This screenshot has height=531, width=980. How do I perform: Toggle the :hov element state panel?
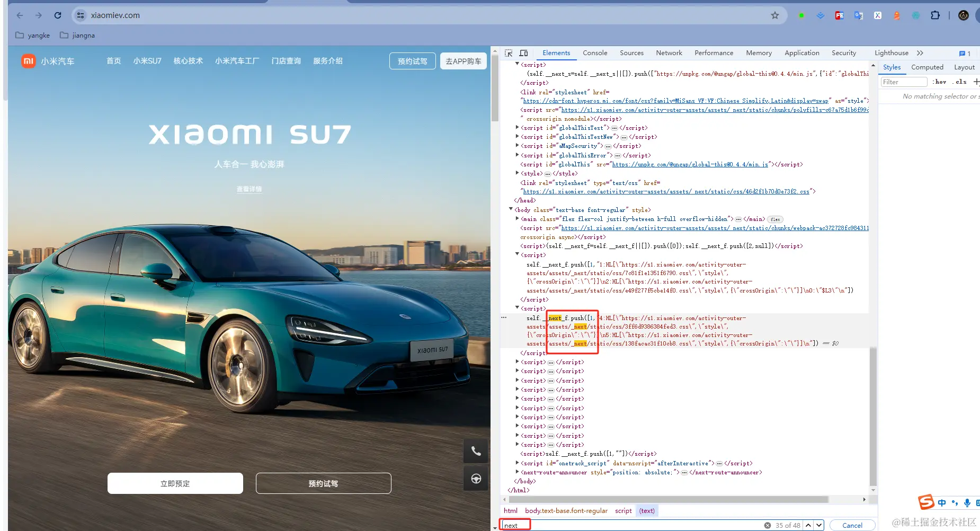[x=940, y=82]
